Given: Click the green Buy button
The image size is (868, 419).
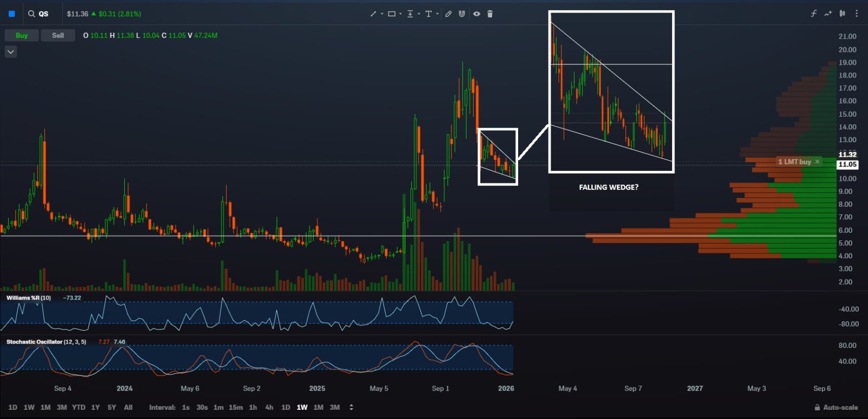Looking at the screenshot, I should pyautogui.click(x=22, y=35).
